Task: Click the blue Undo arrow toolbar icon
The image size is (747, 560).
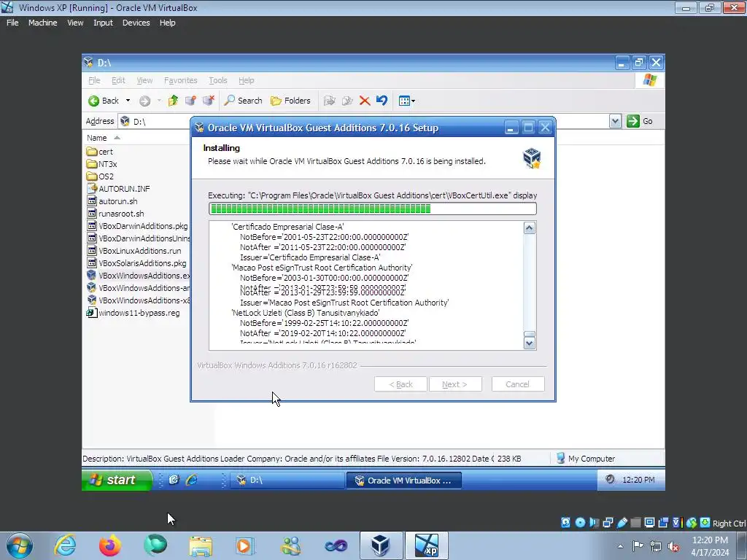Action: click(382, 101)
